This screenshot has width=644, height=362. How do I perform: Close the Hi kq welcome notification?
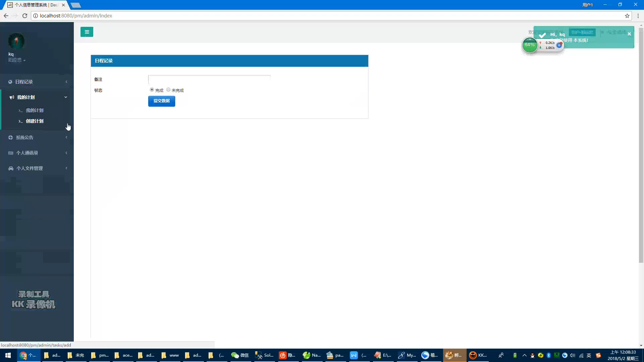(629, 34)
